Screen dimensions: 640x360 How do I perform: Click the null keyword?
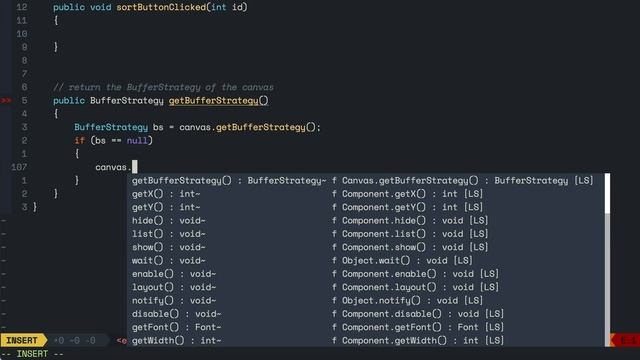tap(137, 140)
